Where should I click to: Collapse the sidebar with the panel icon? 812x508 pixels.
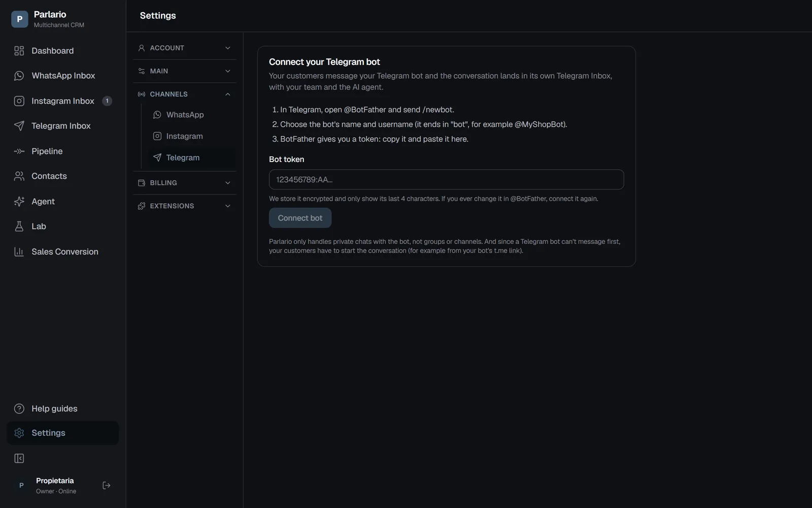click(x=19, y=459)
